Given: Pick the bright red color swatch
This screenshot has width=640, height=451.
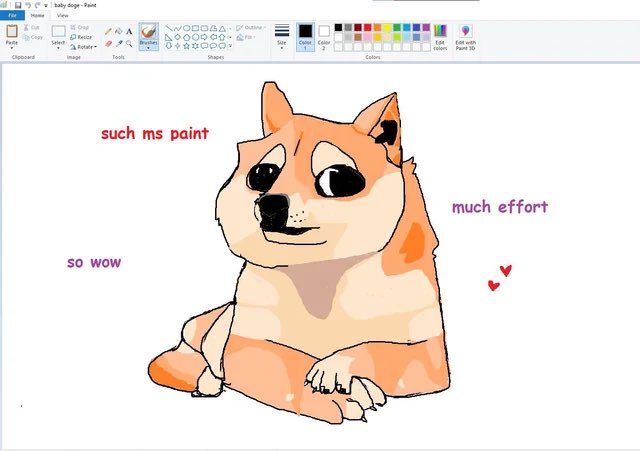Looking at the screenshot, I should 368,27.
